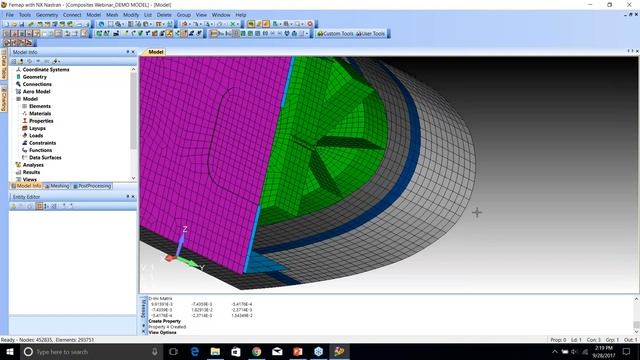Image resolution: width=640 pixels, height=360 pixels.
Task: Open the Data Table side tab
Action: 4,66
